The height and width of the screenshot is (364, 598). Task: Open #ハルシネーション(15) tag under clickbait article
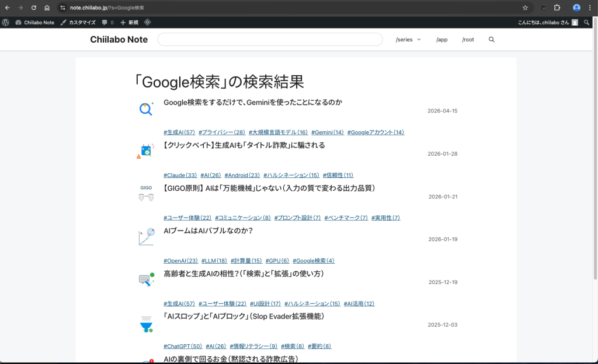(x=291, y=176)
